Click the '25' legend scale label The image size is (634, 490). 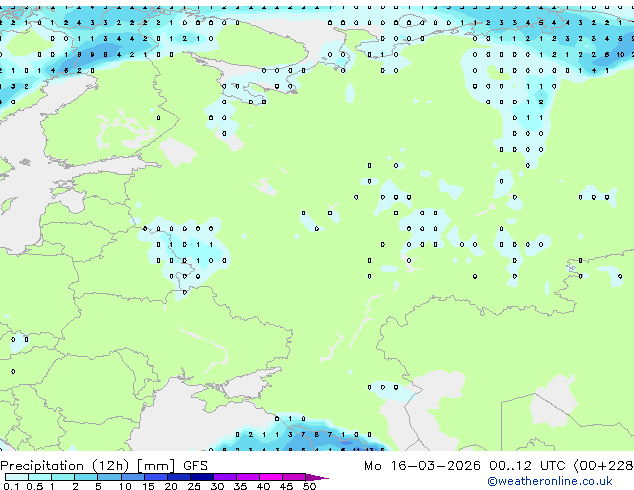[x=194, y=486]
